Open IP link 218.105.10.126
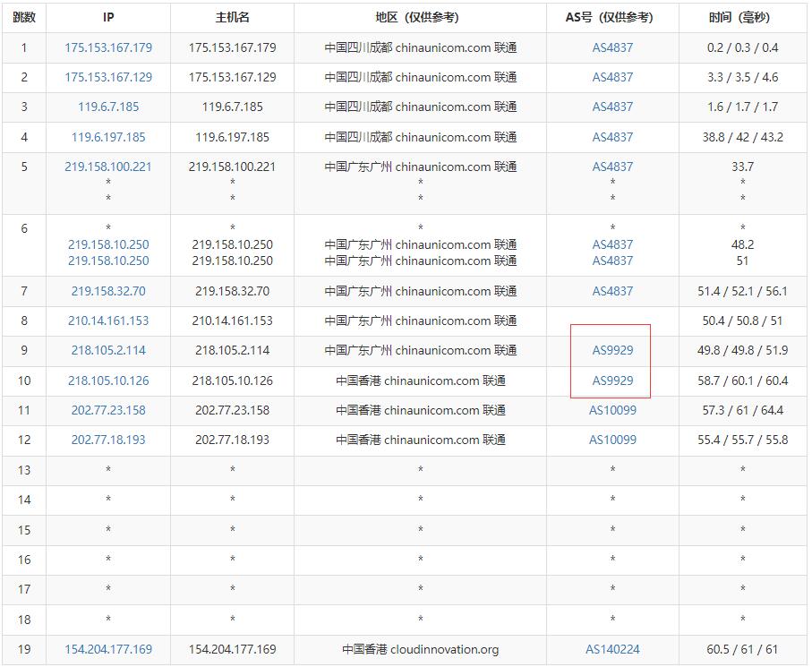This screenshot has height=667, width=812. click(108, 381)
